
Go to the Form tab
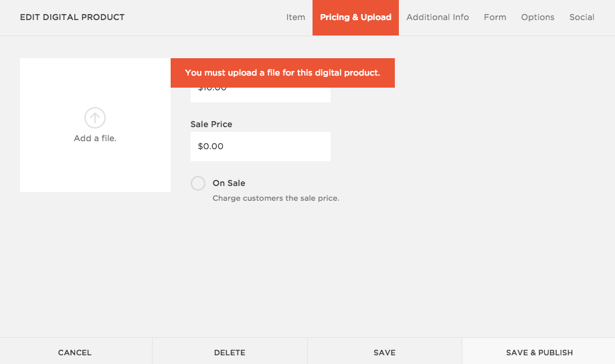[495, 17]
